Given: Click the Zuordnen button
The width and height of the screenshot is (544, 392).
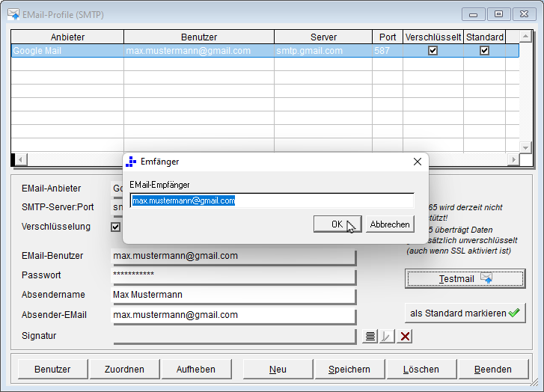Looking at the screenshot, I should (124, 369).
